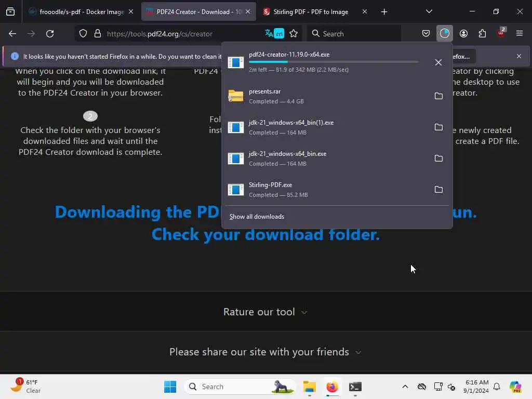The image size is (532, 399).
Task: Open Copilot icon in taskbar
Action: pos(515,387)
